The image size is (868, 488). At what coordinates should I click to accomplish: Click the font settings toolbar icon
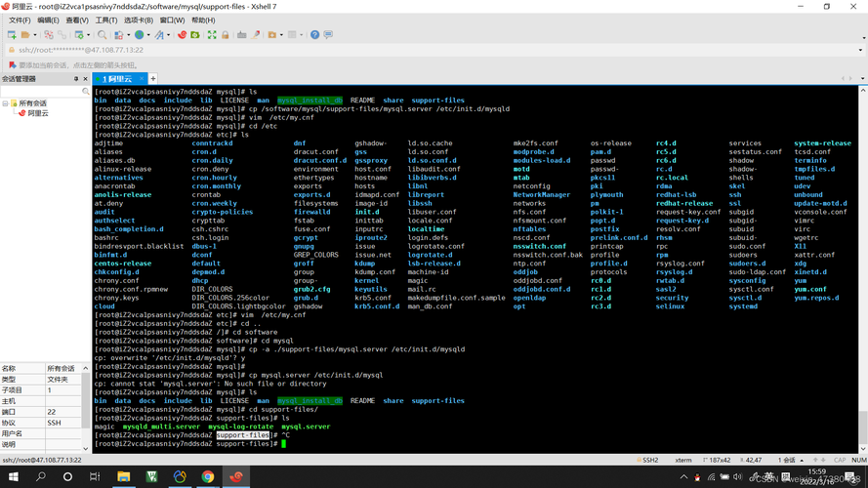click(159, 34)
